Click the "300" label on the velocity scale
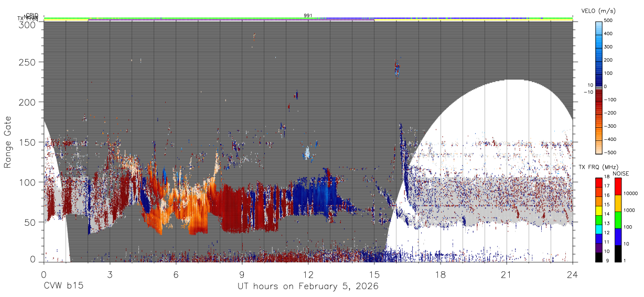644x297 pixels. (x=609, y=47)
